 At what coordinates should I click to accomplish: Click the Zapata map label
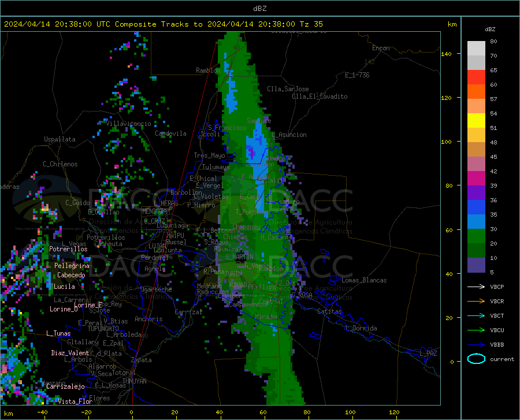pos(142,360)
